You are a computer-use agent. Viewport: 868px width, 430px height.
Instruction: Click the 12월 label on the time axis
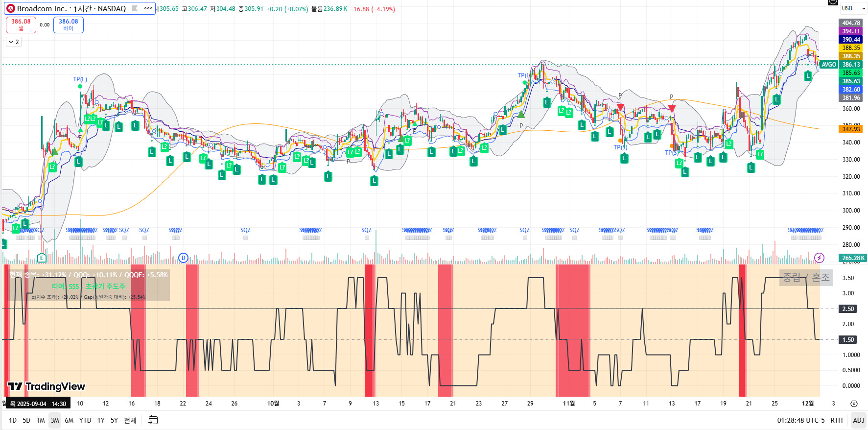tap(808, 404)
